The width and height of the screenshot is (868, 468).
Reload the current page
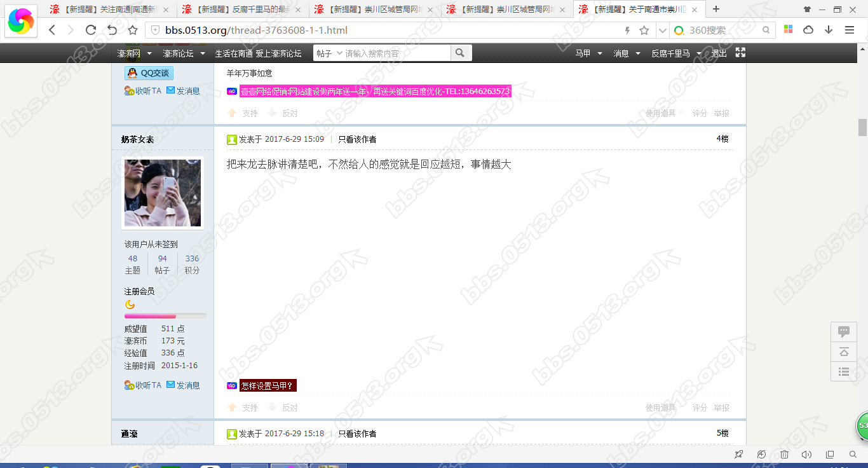point(91,30)
